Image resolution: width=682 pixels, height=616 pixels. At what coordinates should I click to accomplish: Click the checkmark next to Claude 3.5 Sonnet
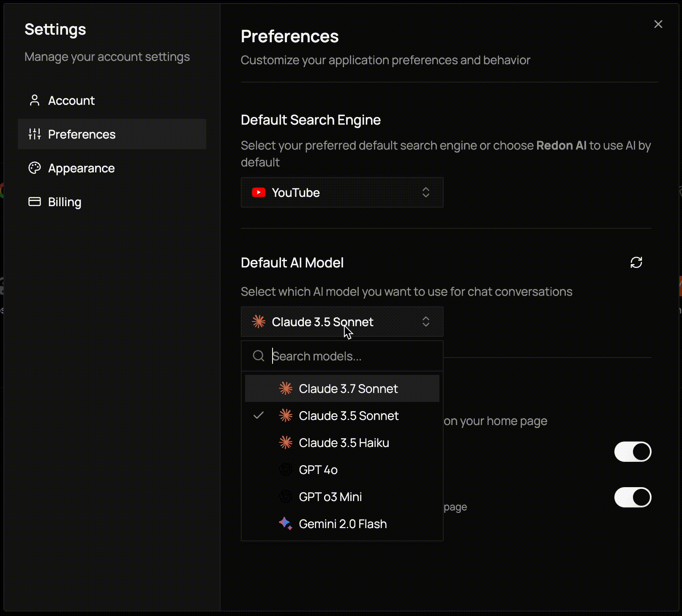click(259, 415)
